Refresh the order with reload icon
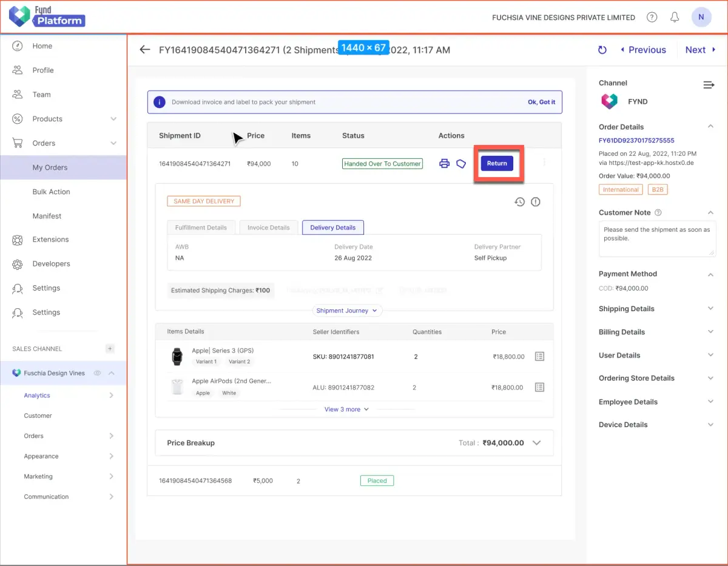This screenshot has height=566, width=728. tap(602, 50)
